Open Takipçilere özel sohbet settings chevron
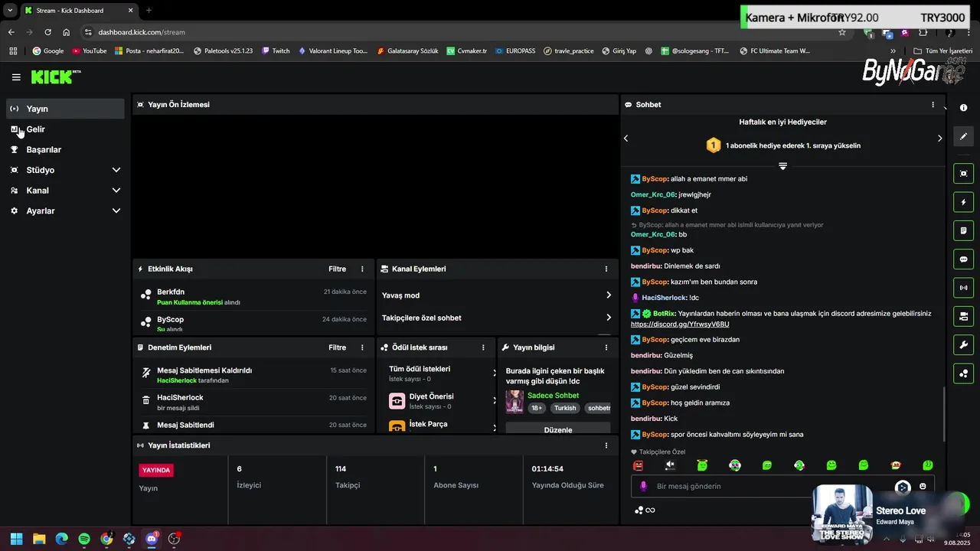Viewport: 980px width, 551px height. [609, 318]
